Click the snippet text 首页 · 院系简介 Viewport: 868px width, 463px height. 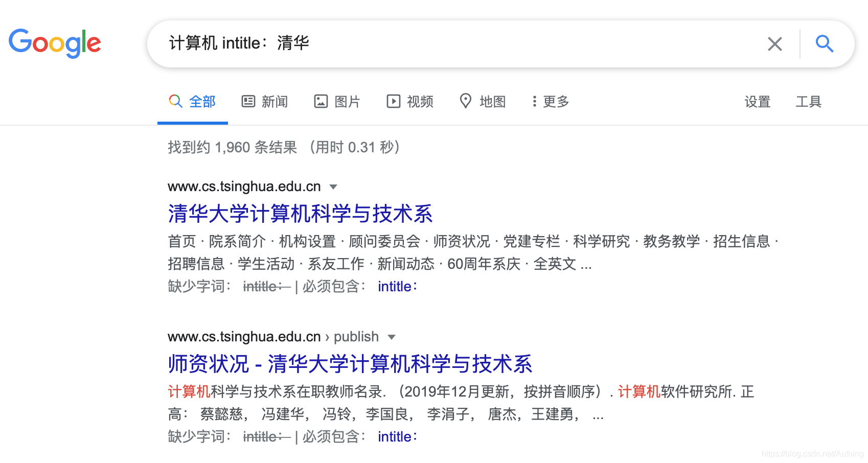(x=217, y=241)
